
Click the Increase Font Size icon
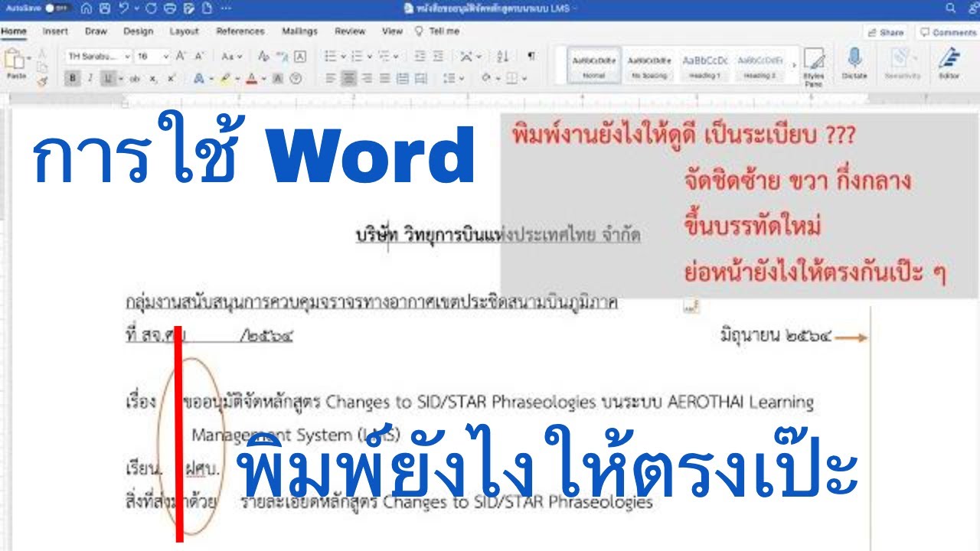pos(181,56)
